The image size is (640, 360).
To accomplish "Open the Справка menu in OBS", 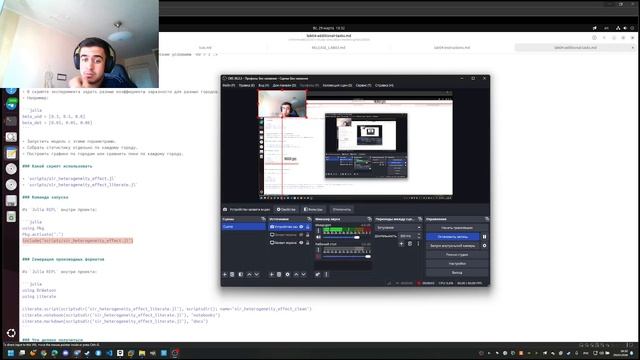I will point(384,85).
